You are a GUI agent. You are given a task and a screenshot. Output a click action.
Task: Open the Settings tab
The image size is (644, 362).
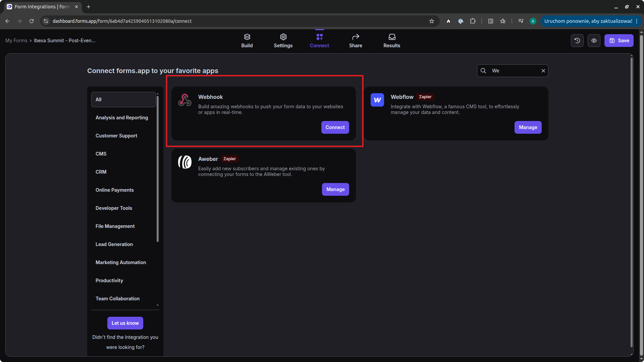283,41
